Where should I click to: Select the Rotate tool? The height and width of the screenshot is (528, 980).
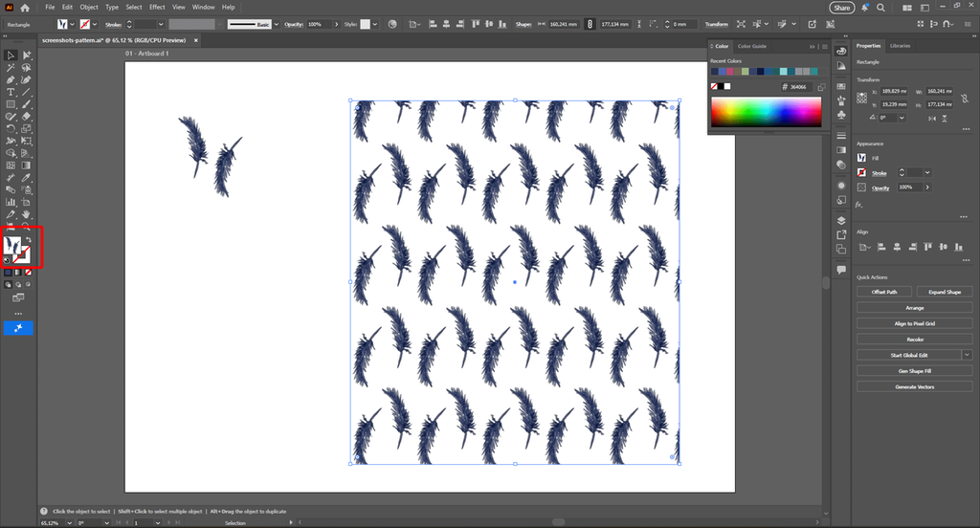[11, 129]
